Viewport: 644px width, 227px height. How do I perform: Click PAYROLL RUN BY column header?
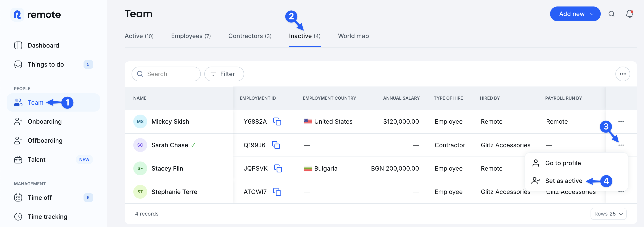pyautogui.click(x=563, y=98)
